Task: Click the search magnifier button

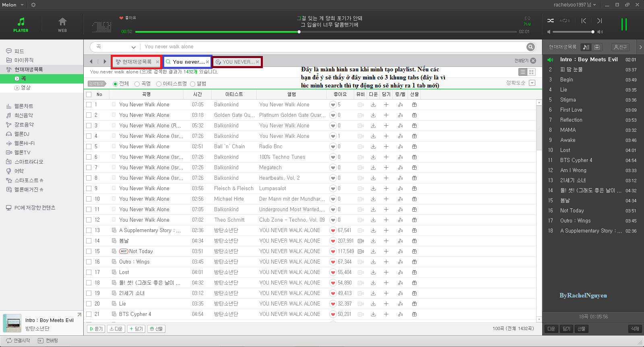Action: coord(530,47)
